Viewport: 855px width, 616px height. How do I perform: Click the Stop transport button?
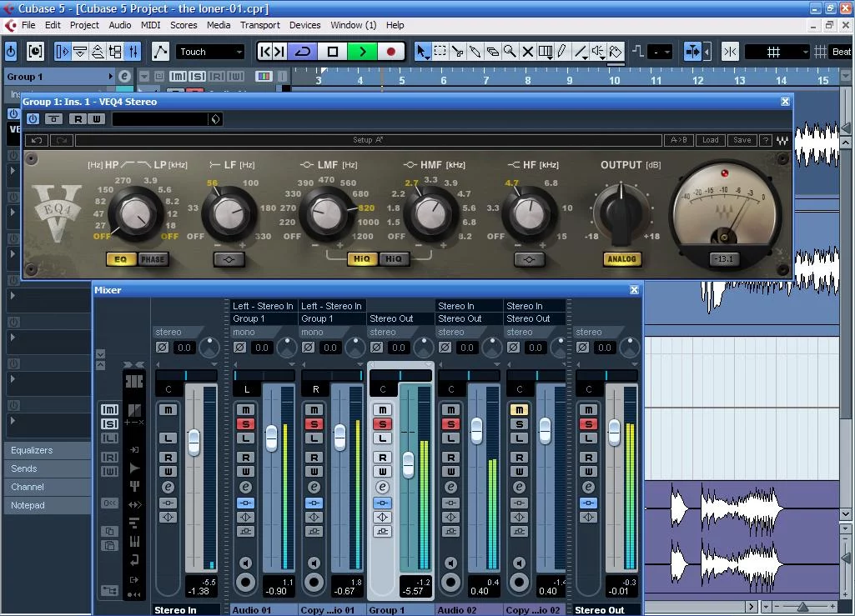(x=333, y=52)
